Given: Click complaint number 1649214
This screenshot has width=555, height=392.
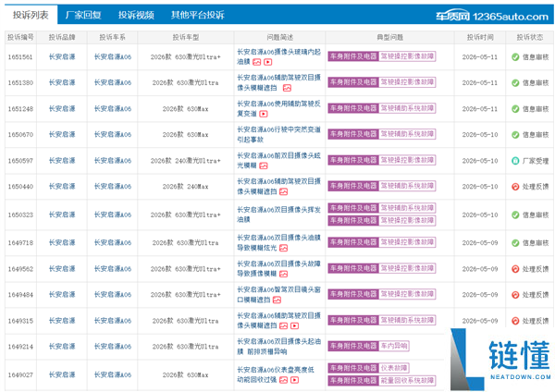Looking at the screenshot, I should pyautogui.click(x=20, y=347).
